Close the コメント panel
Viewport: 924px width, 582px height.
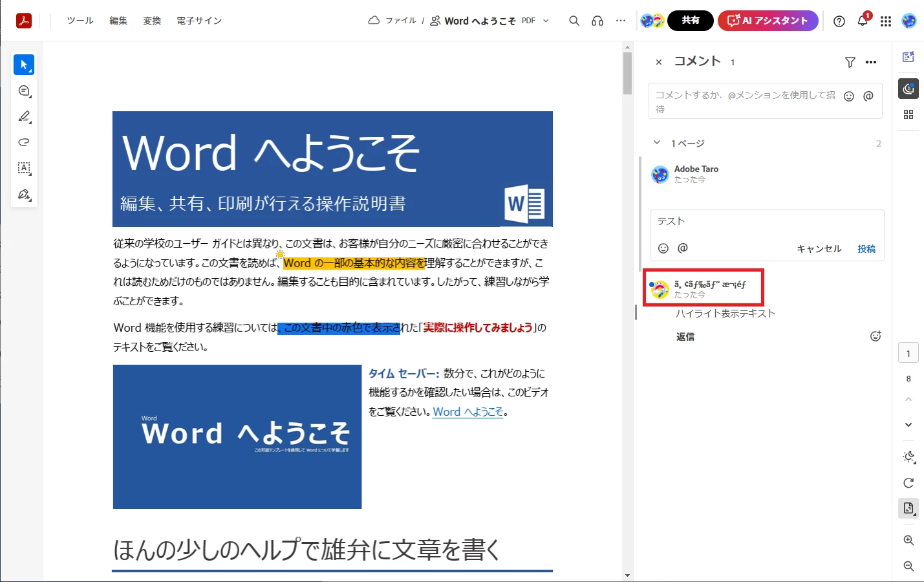pos(659,62)
